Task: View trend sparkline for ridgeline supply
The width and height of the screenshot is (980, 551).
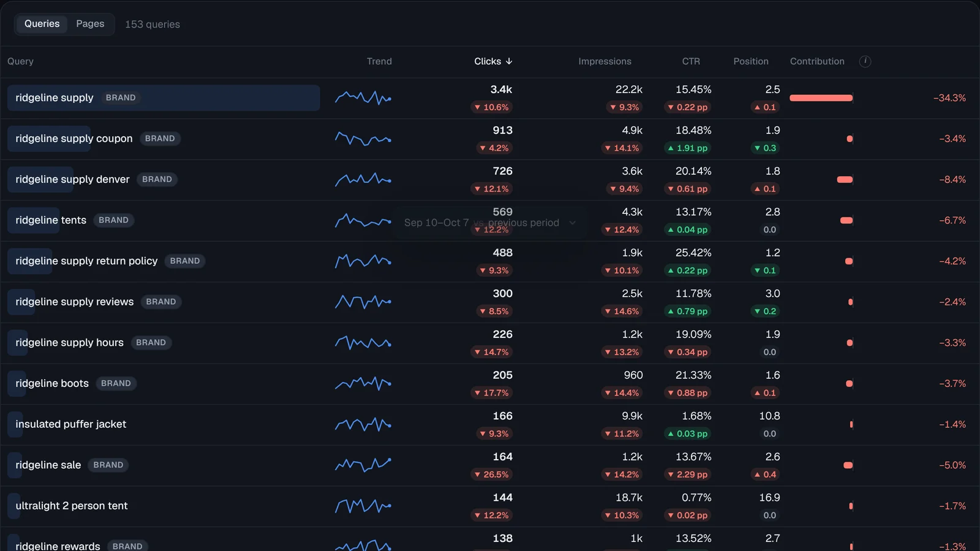Action: point(363,98)
